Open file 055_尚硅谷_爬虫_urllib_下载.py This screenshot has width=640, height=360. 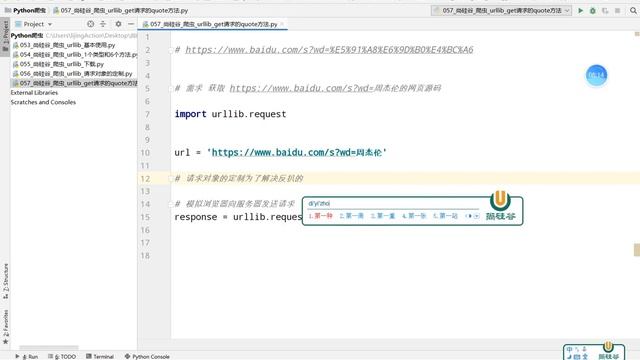(58, 64)
